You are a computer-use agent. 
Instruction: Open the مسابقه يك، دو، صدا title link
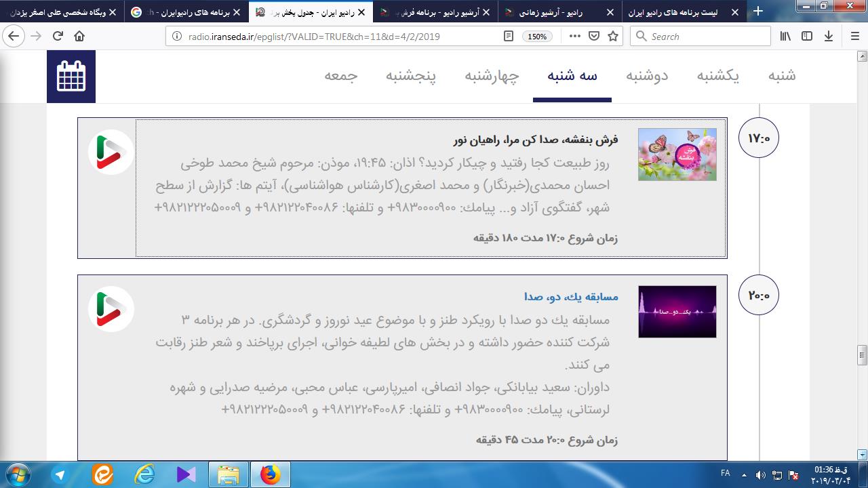pos(571,297)
